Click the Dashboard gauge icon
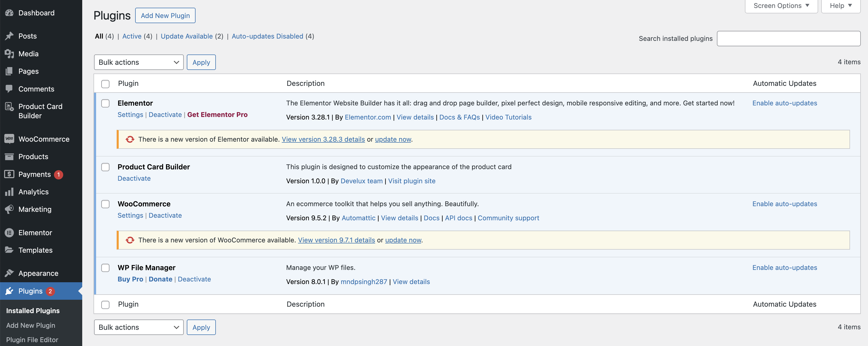The width and height of the screenshot is (868, 346). click(x=10, y=13)
